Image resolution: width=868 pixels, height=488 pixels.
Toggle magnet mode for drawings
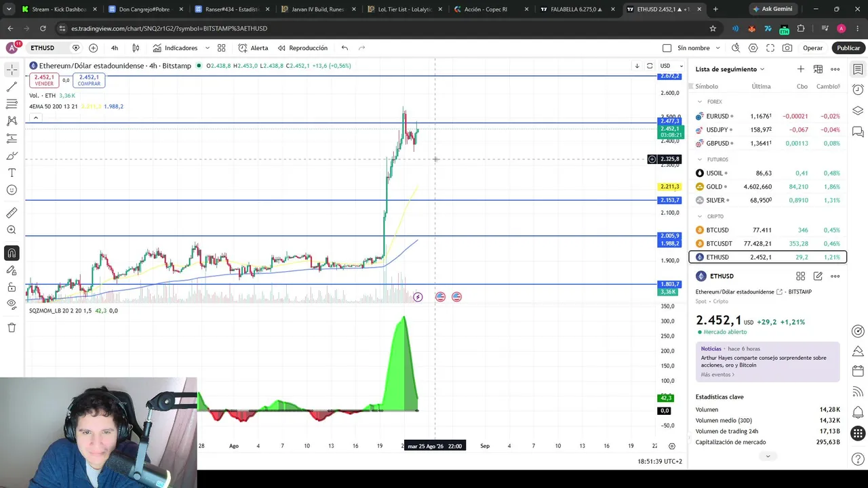click(12, 253)
